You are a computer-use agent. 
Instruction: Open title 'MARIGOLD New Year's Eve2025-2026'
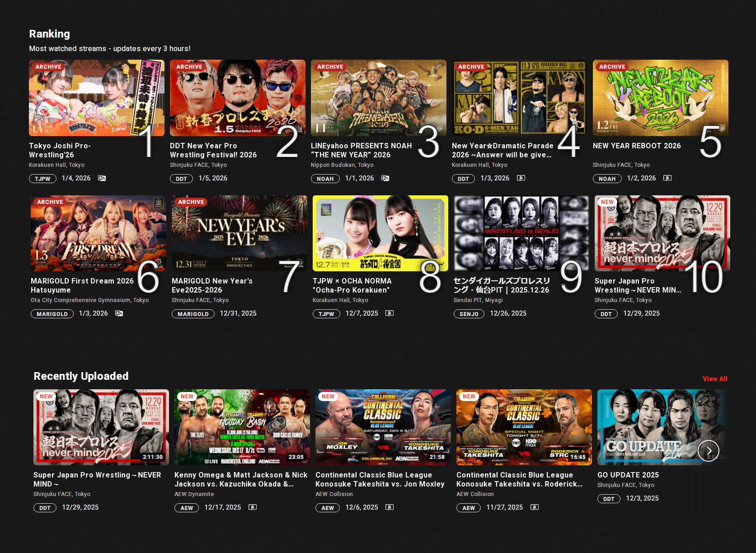(x=212, y=285)
